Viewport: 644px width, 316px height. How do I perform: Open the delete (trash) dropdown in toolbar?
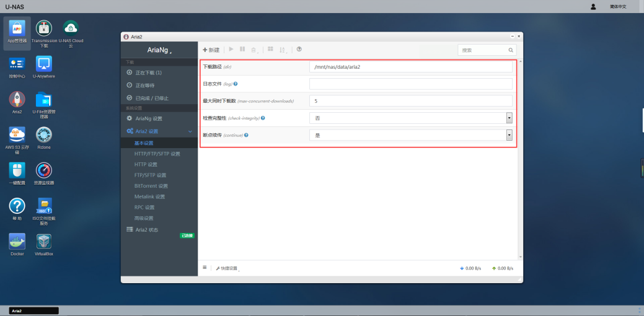[255, 50]
